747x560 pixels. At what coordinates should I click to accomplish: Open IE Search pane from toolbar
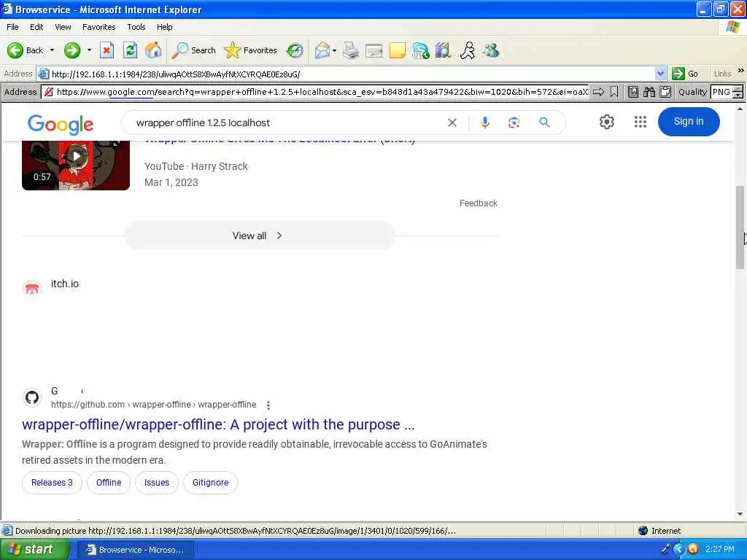coord(193,50)
